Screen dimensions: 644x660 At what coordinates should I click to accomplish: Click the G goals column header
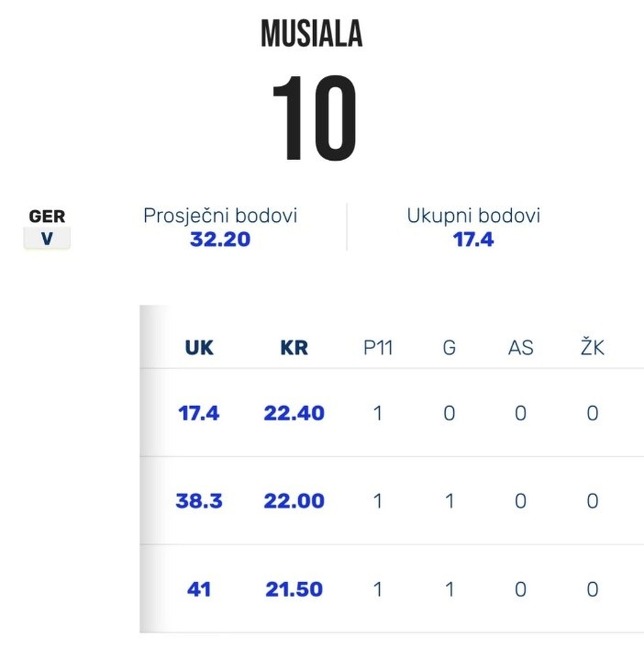tap(449, 347)
